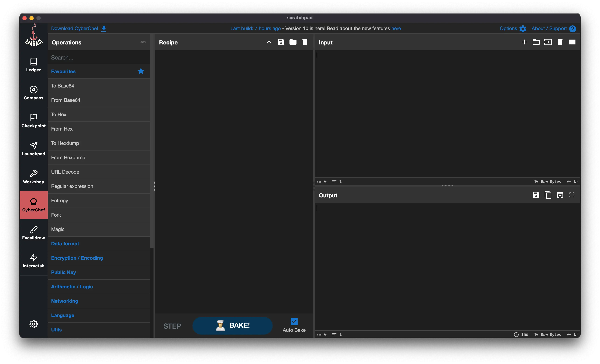Clear input and output trash icon
This screenshot has height=364, width=600.
560,42
